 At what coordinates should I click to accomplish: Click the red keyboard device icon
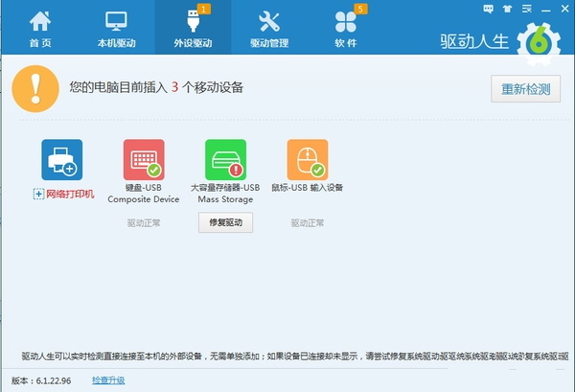point(144,159)
